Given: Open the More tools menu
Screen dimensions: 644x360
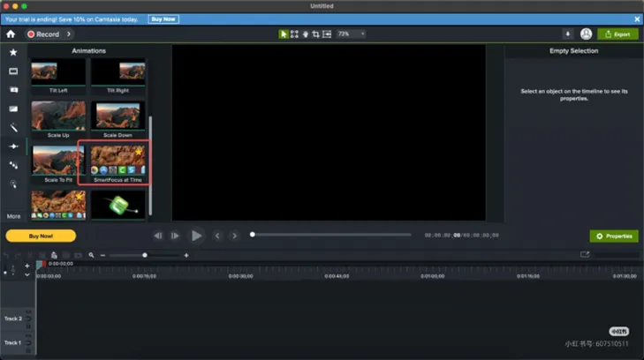Looking at the screenshot, I should (13, 216).
